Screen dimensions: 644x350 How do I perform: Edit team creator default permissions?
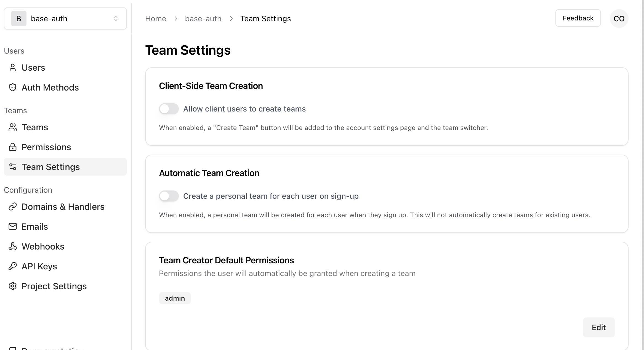[598, 327]
